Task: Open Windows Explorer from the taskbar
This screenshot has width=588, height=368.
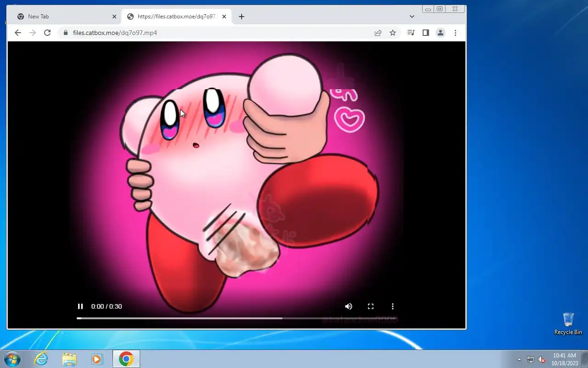Action: (69, 359)
